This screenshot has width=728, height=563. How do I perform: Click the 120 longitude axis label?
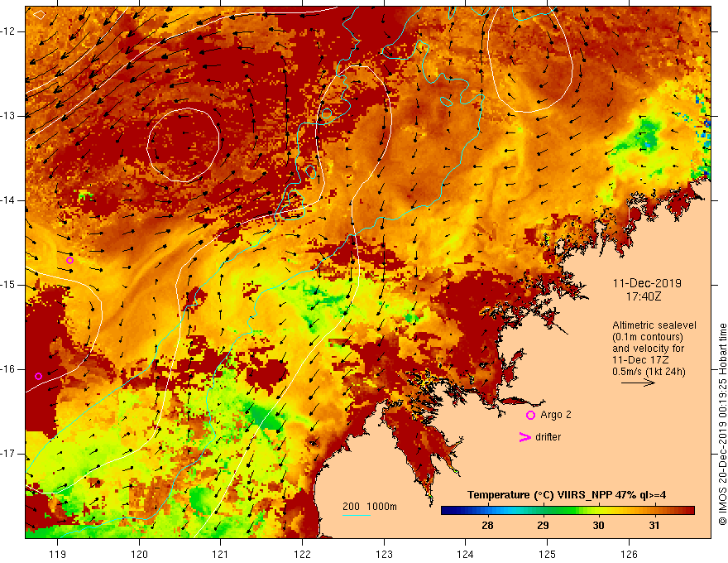point(139,554)
